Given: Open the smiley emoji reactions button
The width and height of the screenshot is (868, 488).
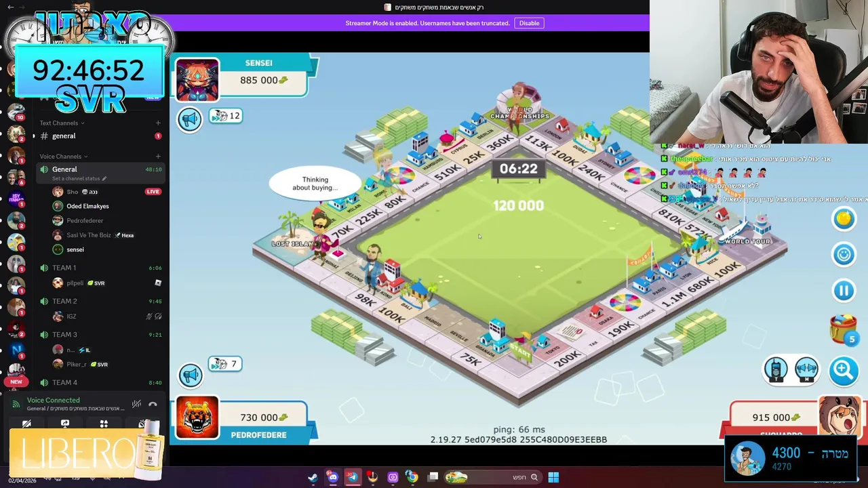Looking at the screenshot, I should [x=844, y=254].
